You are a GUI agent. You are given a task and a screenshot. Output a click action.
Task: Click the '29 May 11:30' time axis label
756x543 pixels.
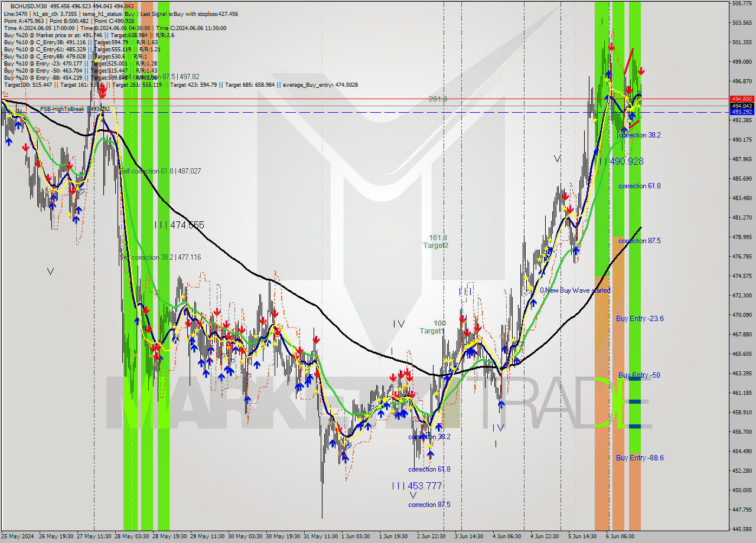click(x=207, y=537)
